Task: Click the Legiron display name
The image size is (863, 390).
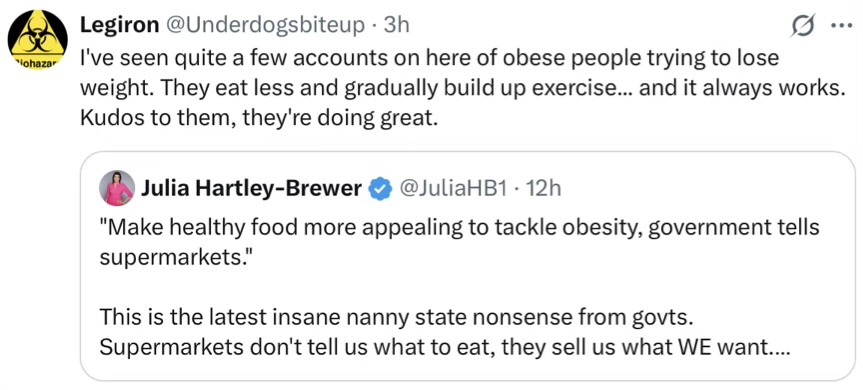Action: click(x=118, y=25)
